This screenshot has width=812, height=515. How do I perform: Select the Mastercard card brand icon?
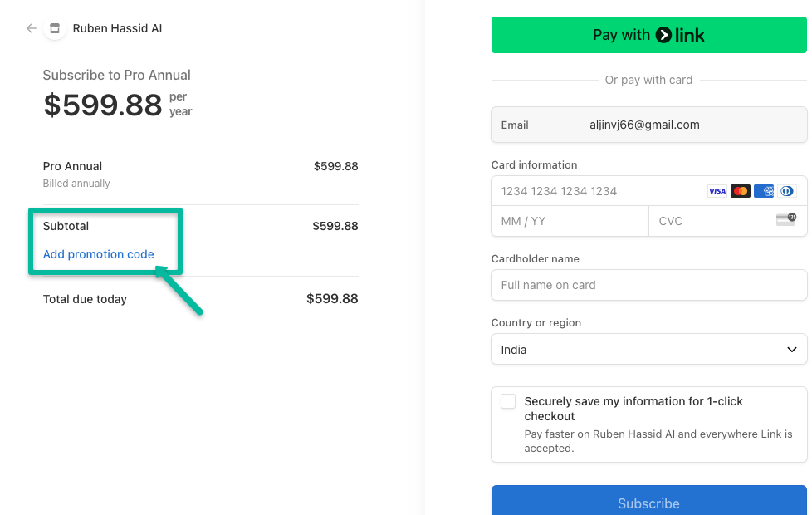[x=740, y=191]
